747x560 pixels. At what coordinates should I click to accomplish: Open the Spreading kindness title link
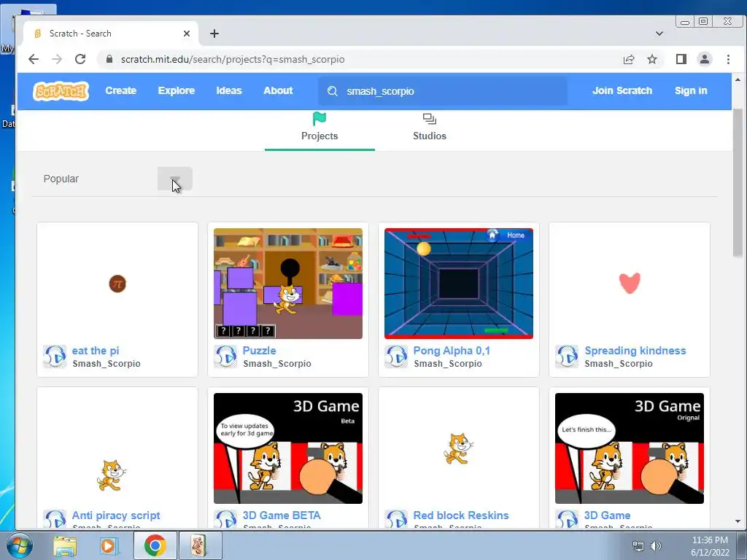635,351
